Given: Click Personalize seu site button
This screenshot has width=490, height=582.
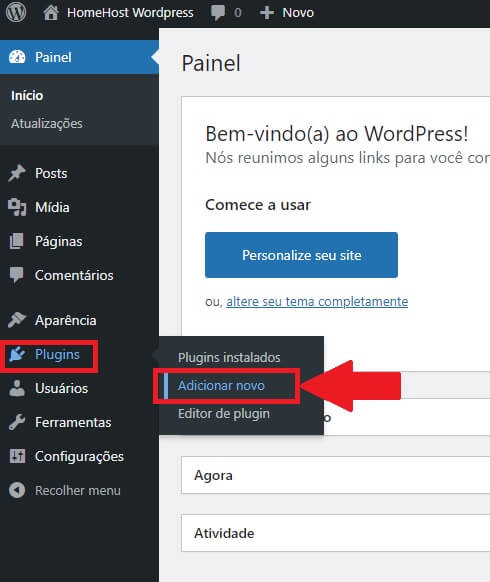Looking at the screenshot, I should click(301, 255).
